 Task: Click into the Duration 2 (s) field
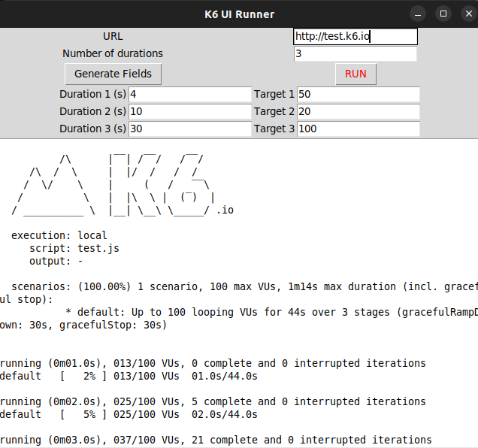click(x=189, y=111)
